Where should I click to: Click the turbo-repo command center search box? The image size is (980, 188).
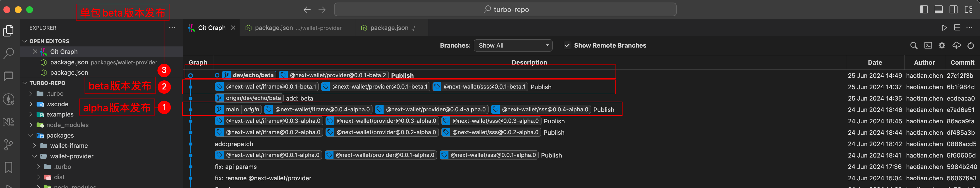coord(505,9)
